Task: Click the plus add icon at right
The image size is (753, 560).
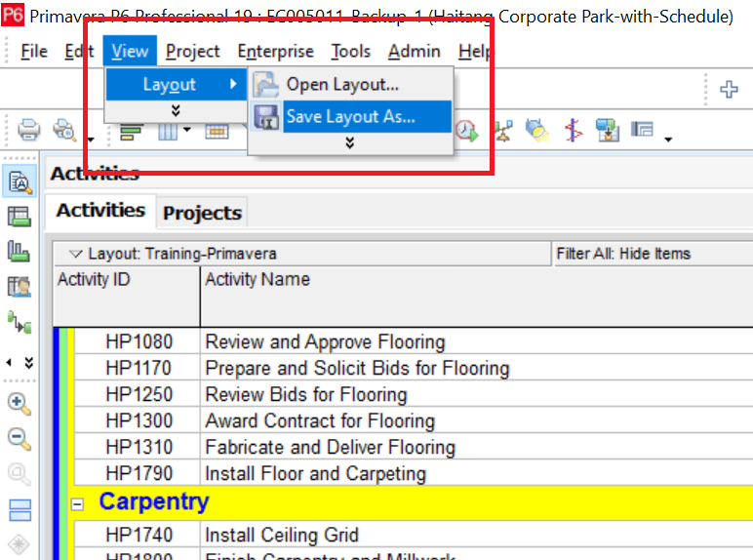Action: 729,89
